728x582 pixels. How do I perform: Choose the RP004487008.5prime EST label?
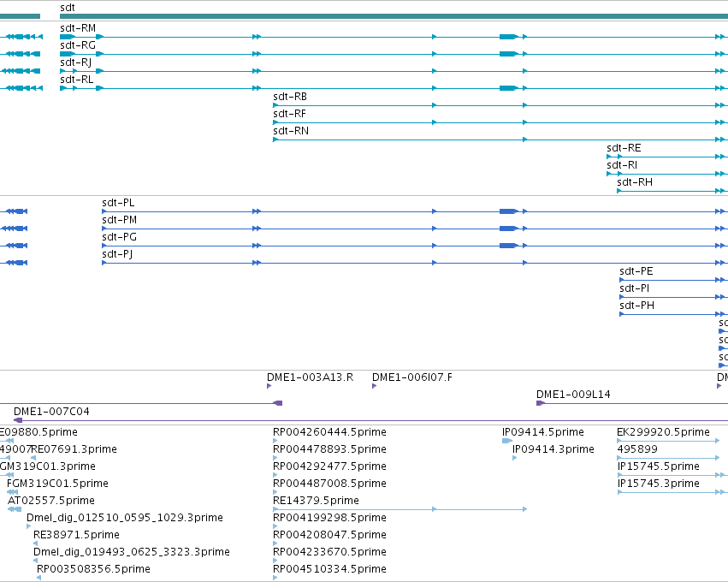(x=329, y=484)
